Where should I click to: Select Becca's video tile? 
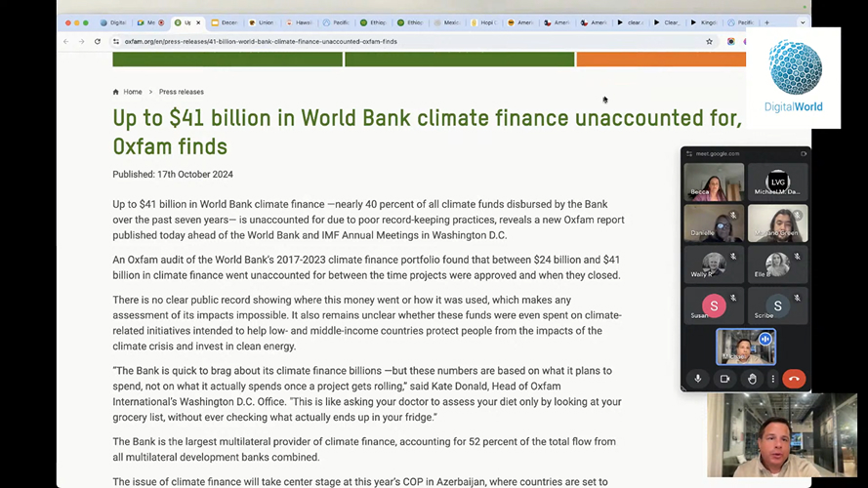coord(714,182)
